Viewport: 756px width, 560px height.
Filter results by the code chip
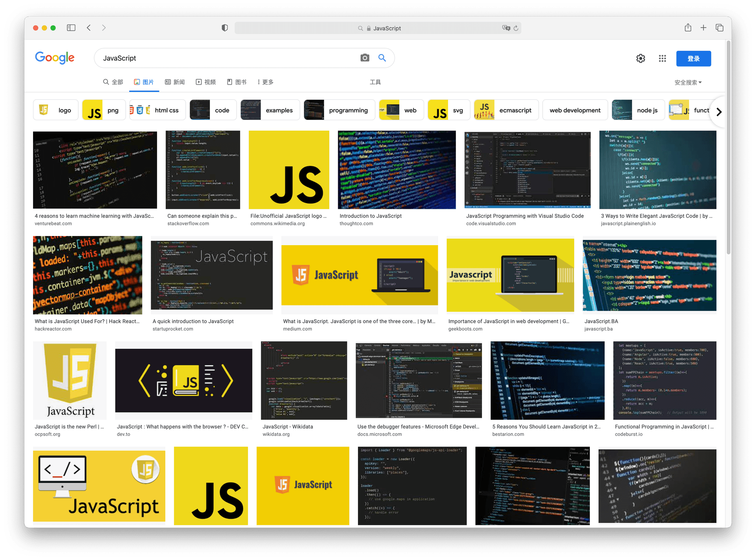(213, 110)
